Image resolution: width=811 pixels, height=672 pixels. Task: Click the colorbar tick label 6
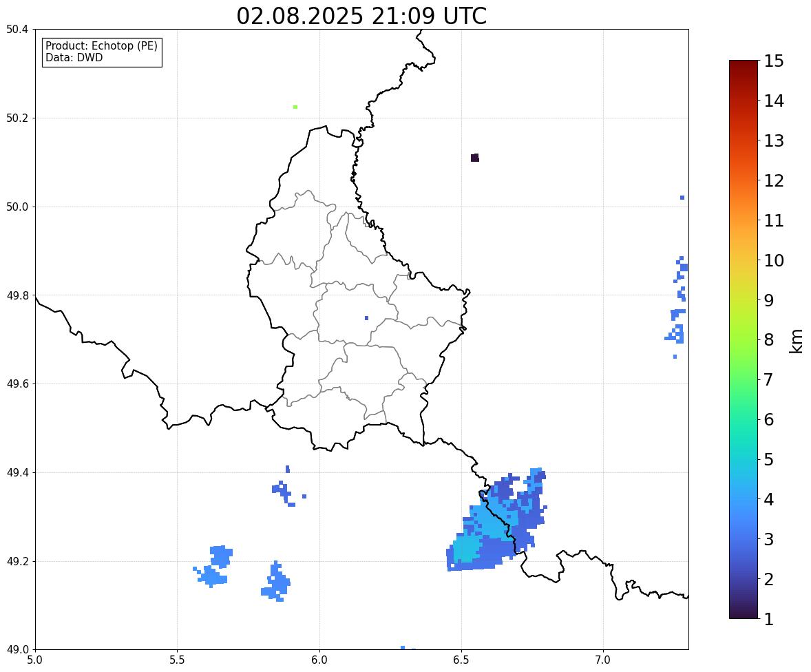[x=769, y=419]
